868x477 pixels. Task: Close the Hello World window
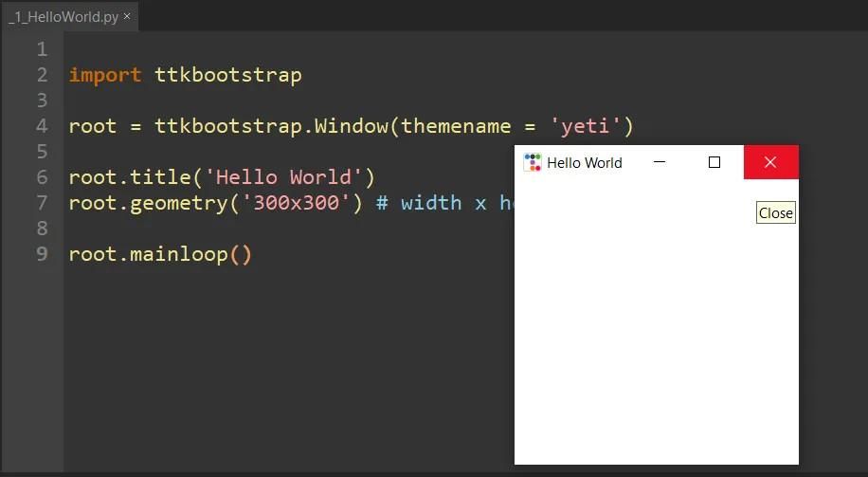(770, 162)
